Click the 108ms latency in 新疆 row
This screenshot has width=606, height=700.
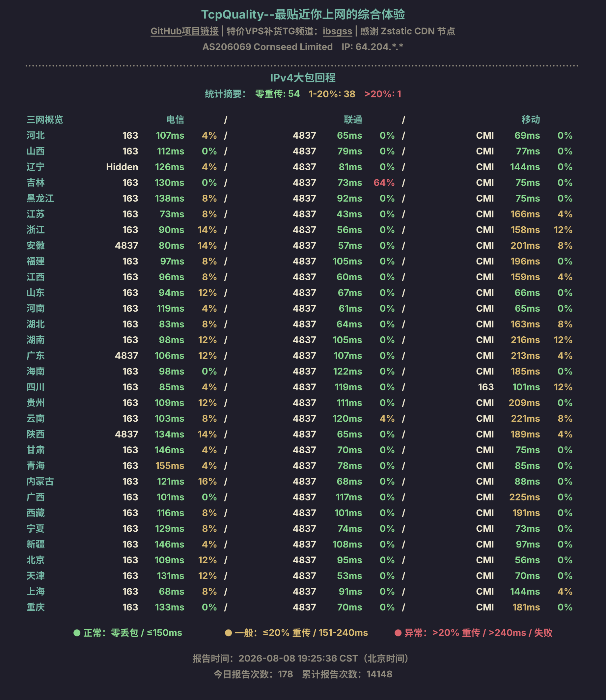point(347,544)
